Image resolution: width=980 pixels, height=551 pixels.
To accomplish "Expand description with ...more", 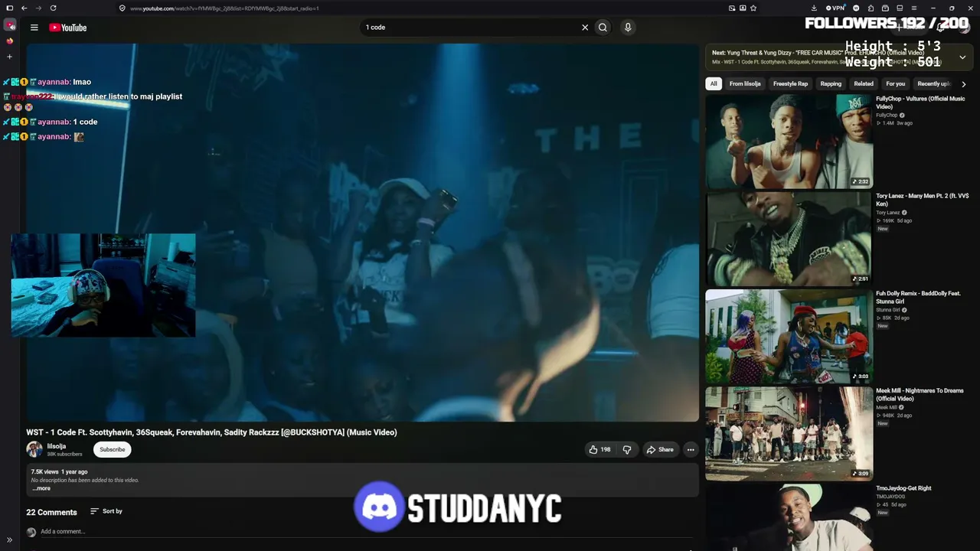I will click(x=42, y=488).
